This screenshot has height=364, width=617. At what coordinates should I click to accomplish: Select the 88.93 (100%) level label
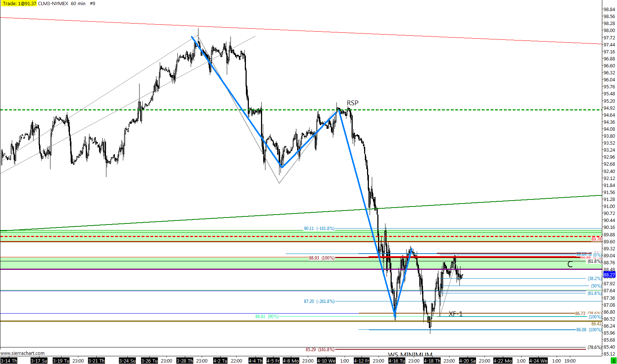[x=322, y=258]
